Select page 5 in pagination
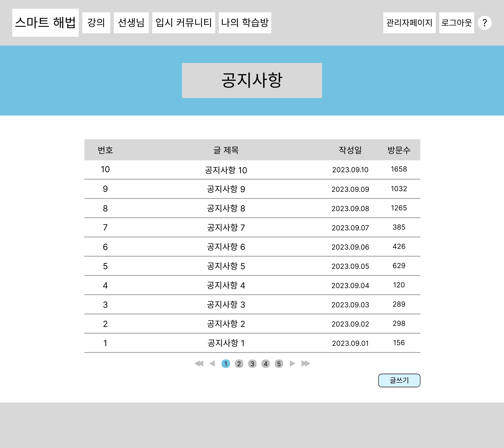The image size is (504, 448). point(279,364)
